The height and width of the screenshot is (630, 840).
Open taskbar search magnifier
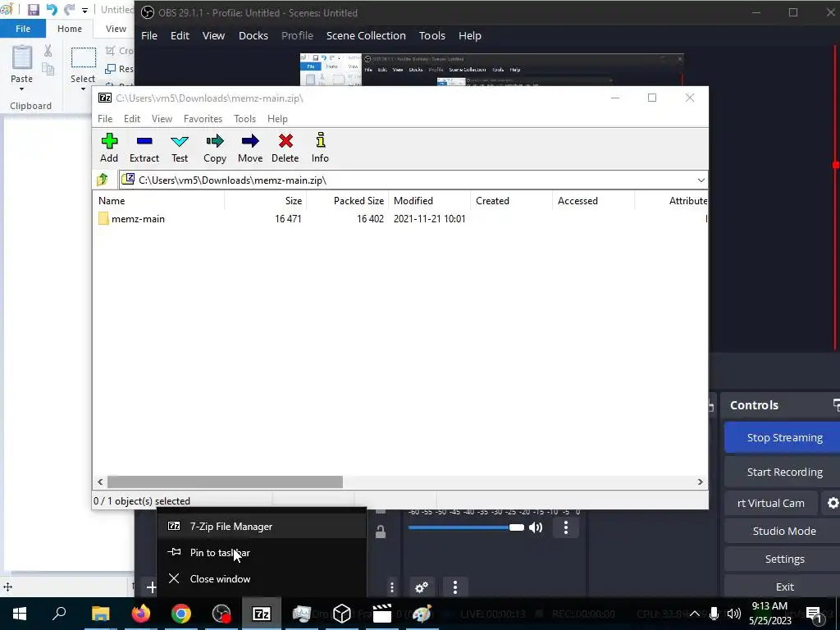59,614
